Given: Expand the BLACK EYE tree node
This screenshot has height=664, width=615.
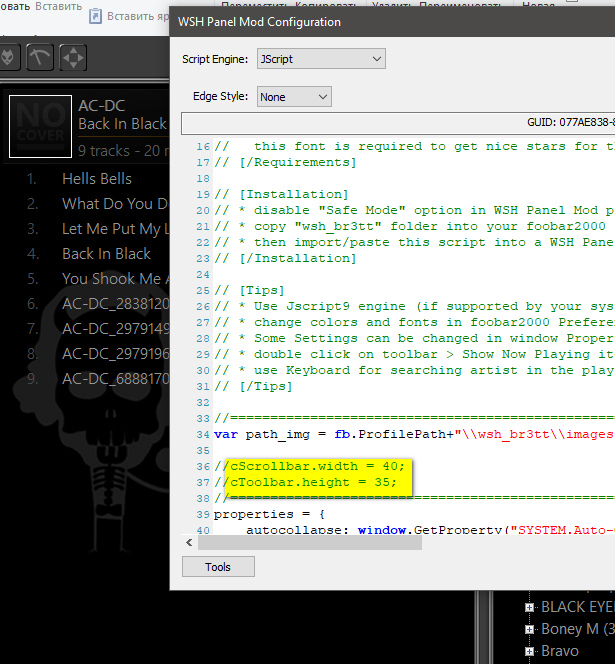Looking at the screenshot, I should 529,608.
